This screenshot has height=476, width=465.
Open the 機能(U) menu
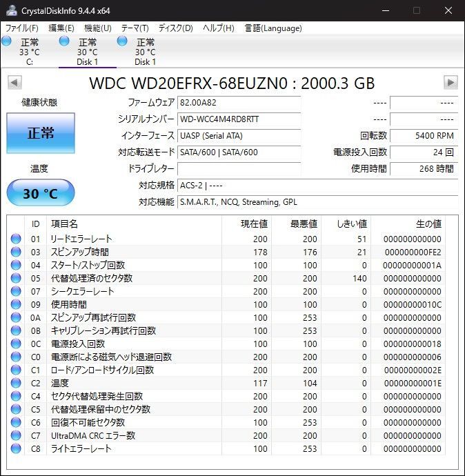(97, 28)
